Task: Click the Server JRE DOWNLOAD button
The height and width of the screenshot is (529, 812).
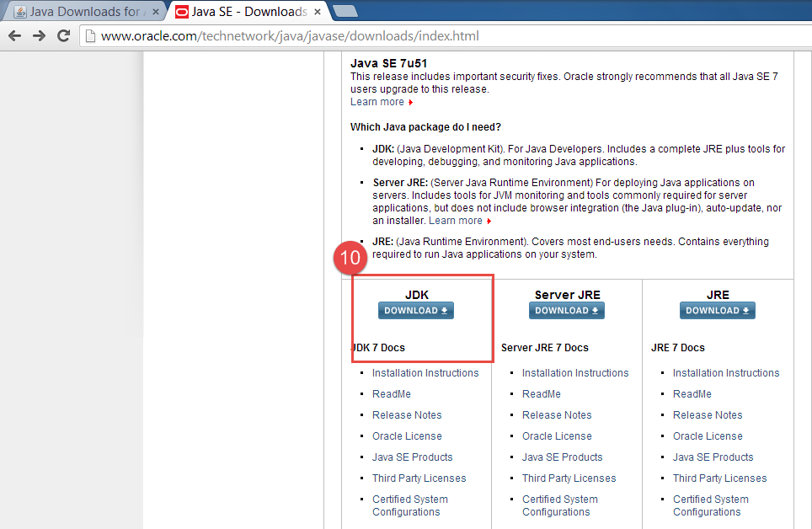Action: tap(566, 310)
